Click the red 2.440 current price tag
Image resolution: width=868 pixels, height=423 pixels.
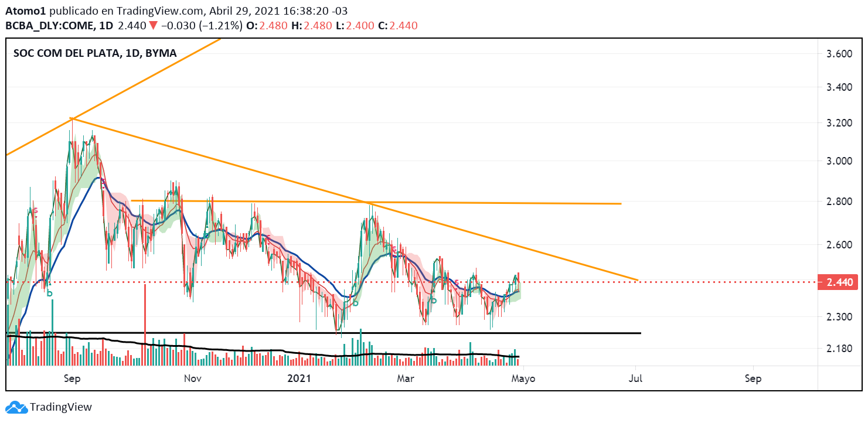(839, 282)
